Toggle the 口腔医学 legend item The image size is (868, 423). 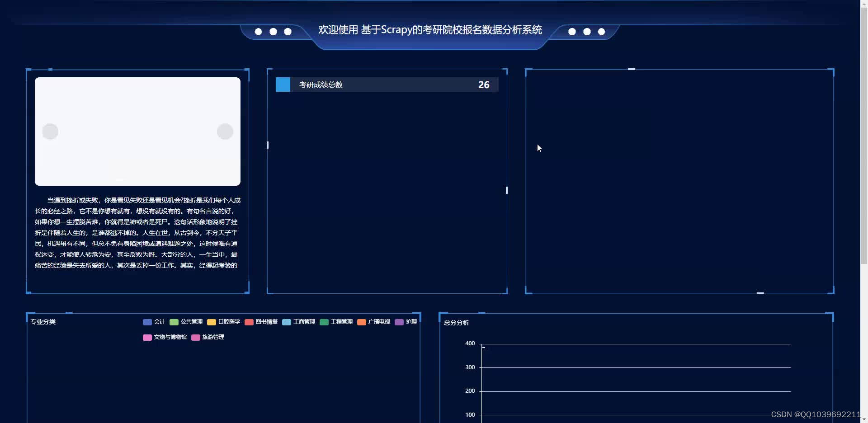[223, 322]
